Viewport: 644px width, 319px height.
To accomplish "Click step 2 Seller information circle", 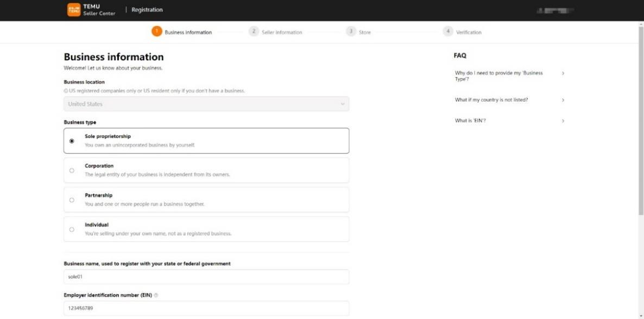I will click(x=254, y=31).
